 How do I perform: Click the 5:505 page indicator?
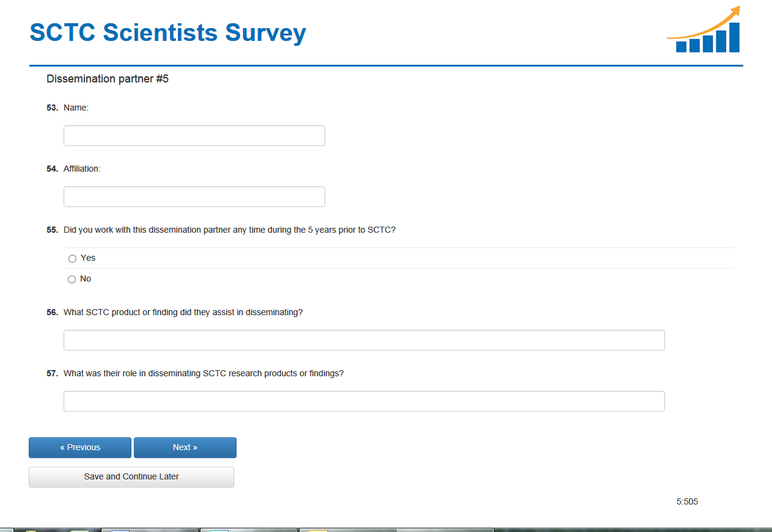click(687, 501)
